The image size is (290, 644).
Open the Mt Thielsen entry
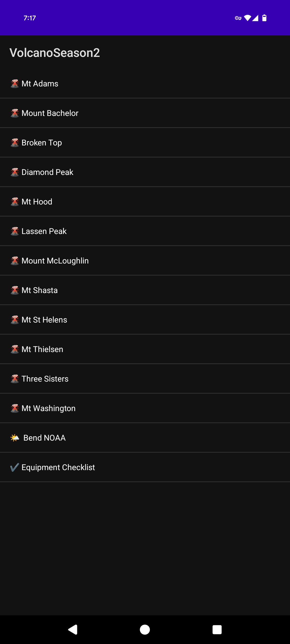pyautogui.click(x=42, y=349)
